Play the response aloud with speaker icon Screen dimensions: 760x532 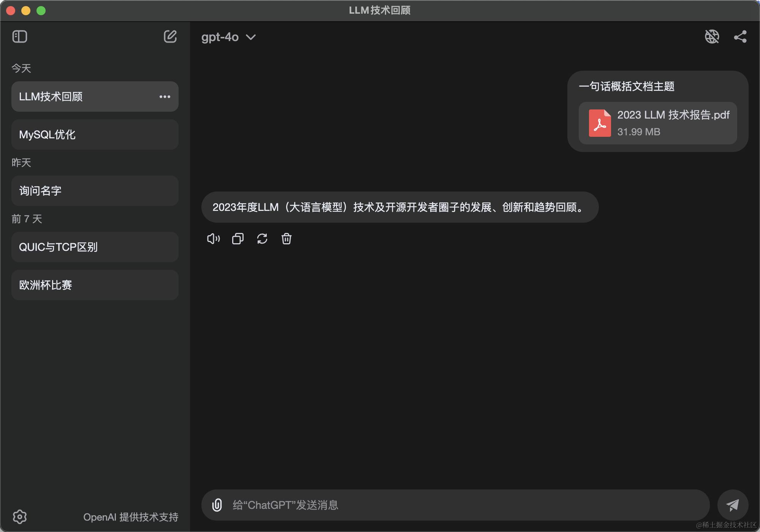coord(213,239)
